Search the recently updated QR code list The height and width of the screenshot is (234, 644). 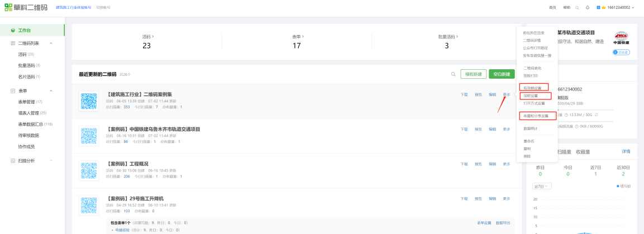click(453, 74)
